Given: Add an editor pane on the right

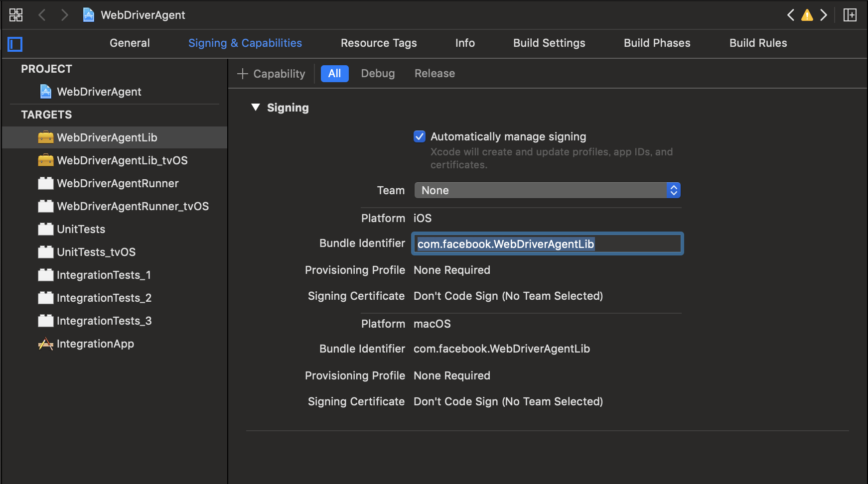Looking at the screenshot, I should pyautogui.click(x=850, y=15).
